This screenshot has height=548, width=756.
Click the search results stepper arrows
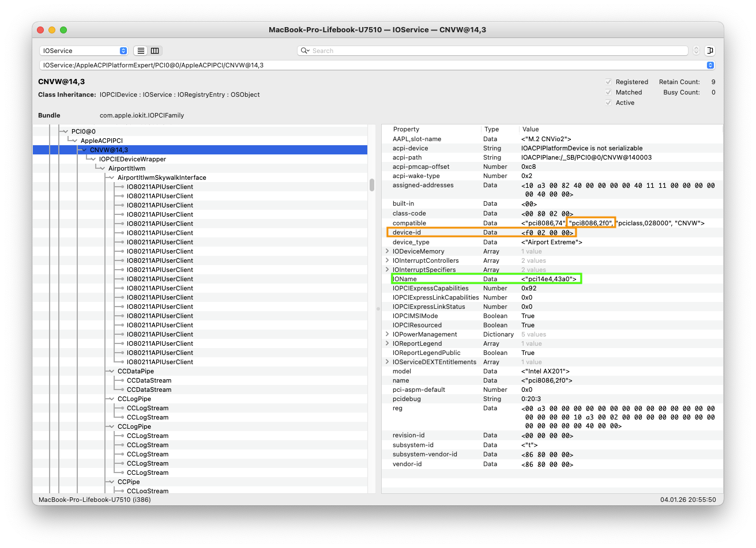[696, 51]
